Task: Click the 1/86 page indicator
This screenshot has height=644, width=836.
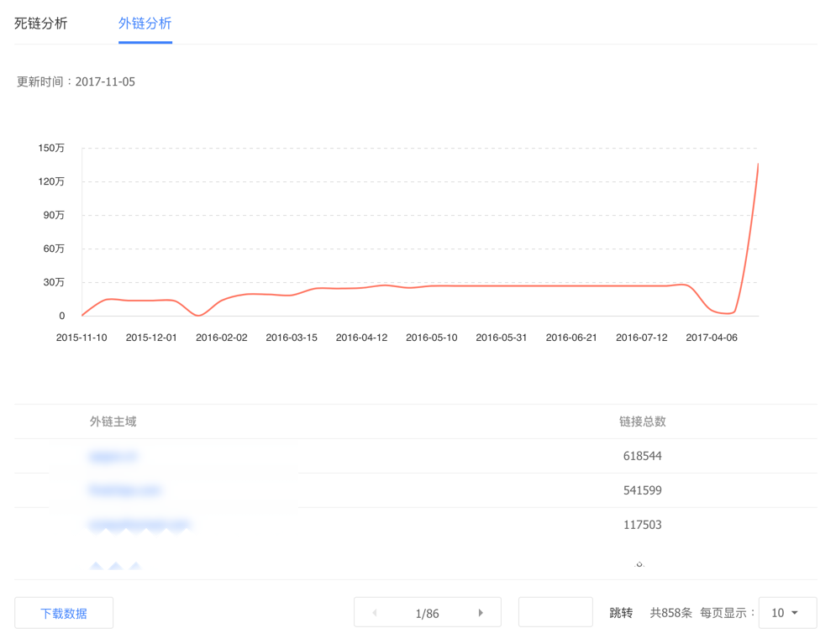Action: click(x=428, y=613)
